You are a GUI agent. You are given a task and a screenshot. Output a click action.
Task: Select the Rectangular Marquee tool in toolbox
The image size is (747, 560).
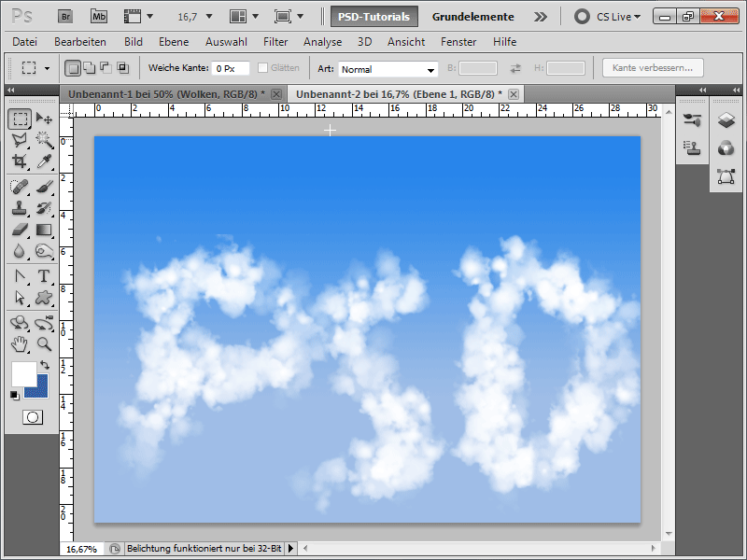coord(20,119)
